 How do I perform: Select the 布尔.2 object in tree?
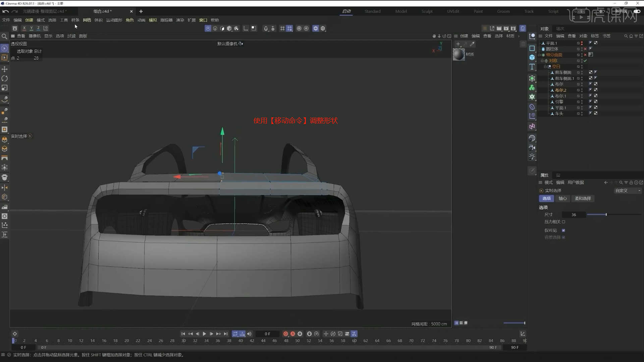click(560, 90)
